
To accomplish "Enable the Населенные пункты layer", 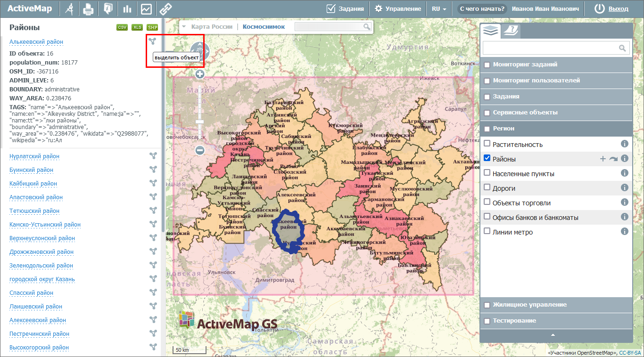I will [x=487, y=173].
